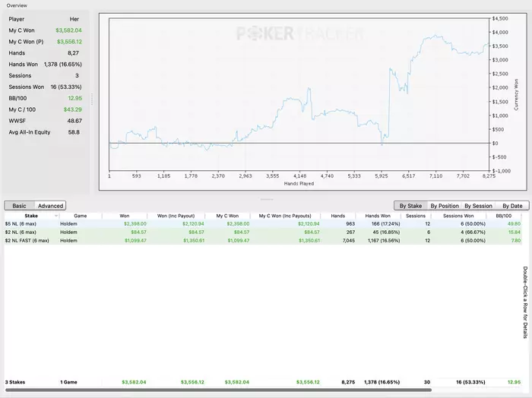
Task: Click the 7,045 hands cell
Action: coord(348,240)
